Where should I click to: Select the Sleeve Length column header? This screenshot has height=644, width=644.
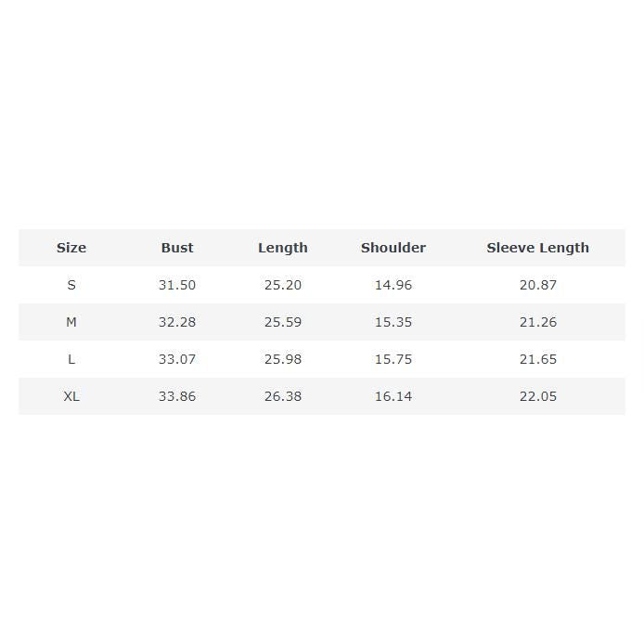click(538, 248)
